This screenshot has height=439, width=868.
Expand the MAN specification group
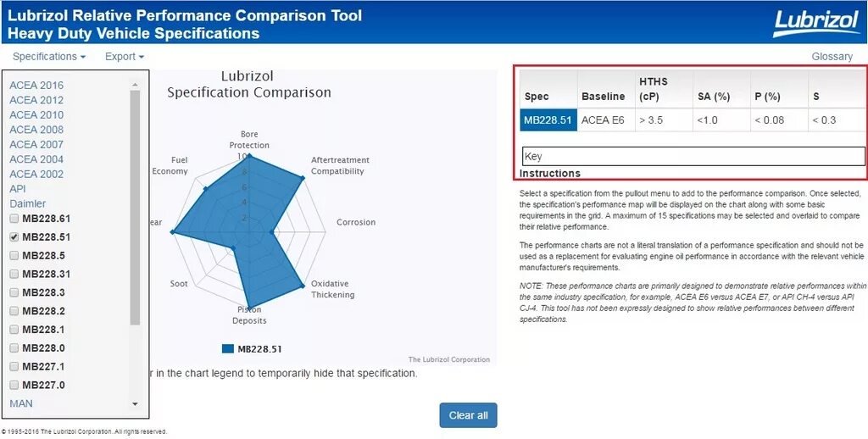pyautogui.click(x=21, y=403)
